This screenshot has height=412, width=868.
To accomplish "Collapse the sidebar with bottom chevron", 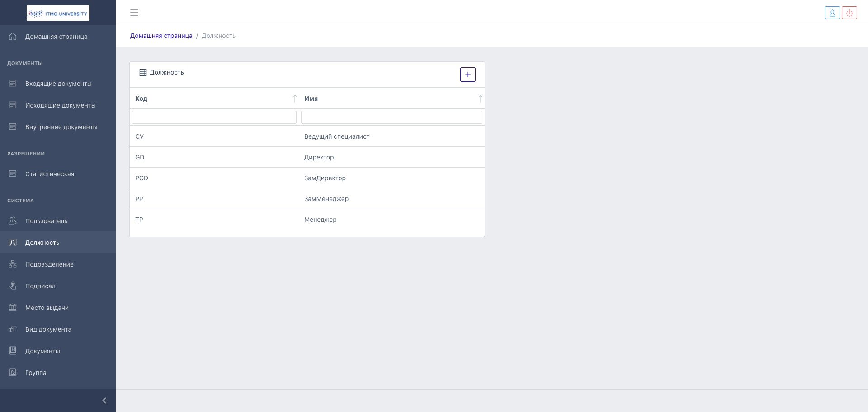I will point(104,401).
